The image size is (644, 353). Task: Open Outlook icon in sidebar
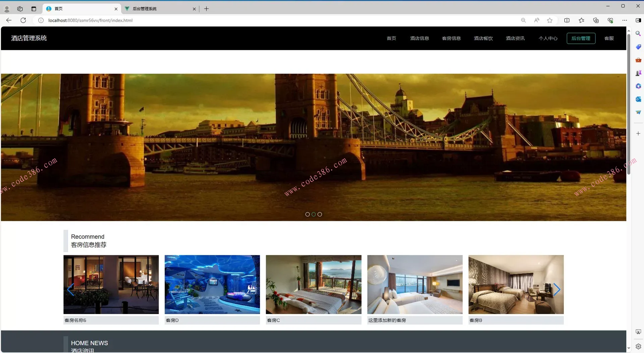point(638,99)
